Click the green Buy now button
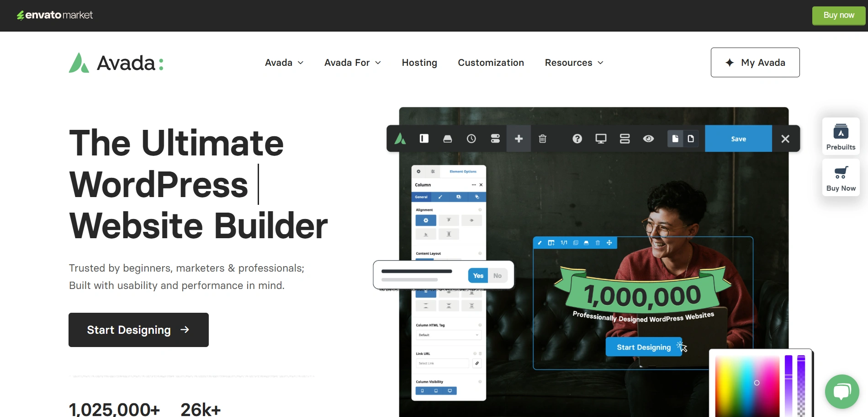The image size is (868, 417). [x=839, y=15]
